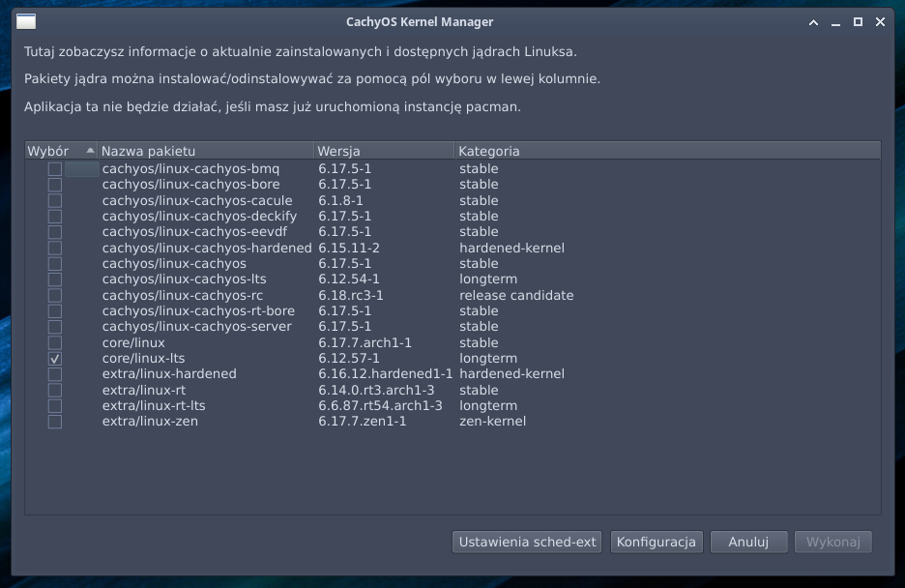Tick the cachyos/linux-cachyos-rc checkbox
The width and height of the screenshot is (905, 588).
pyautogui.click(x=55, y=295)
